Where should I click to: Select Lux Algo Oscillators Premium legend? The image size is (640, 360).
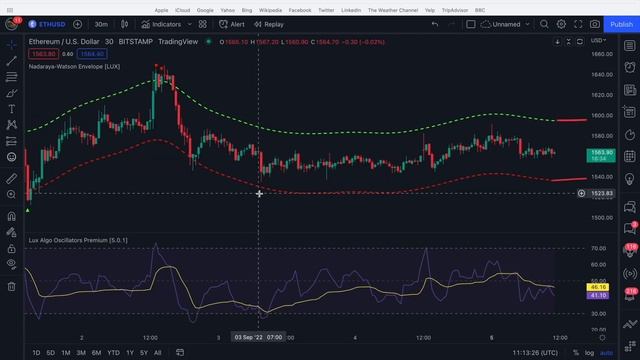78,240
